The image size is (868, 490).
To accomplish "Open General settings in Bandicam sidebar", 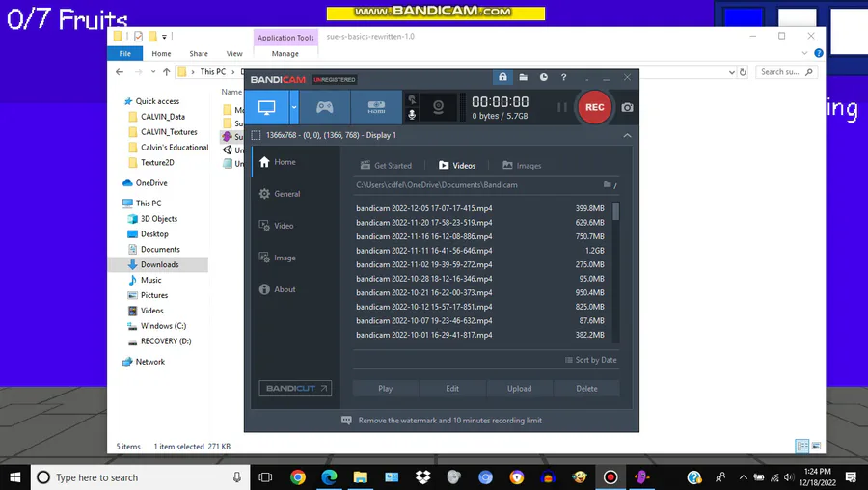I will tap(296, 194).
